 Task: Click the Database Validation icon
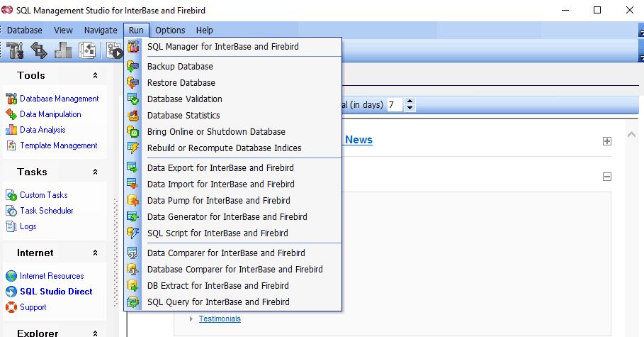132,99
